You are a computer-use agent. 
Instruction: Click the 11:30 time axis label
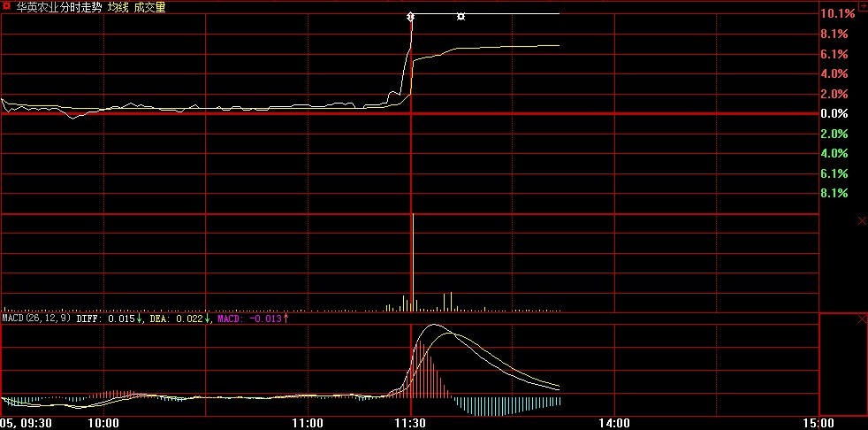pos(411,423)
